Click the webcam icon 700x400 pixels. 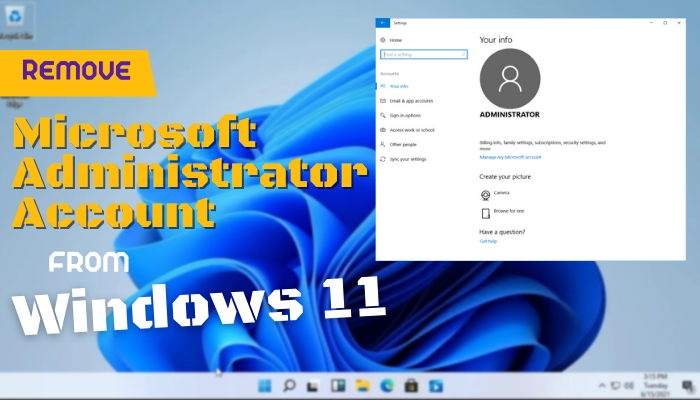(485, 195)
